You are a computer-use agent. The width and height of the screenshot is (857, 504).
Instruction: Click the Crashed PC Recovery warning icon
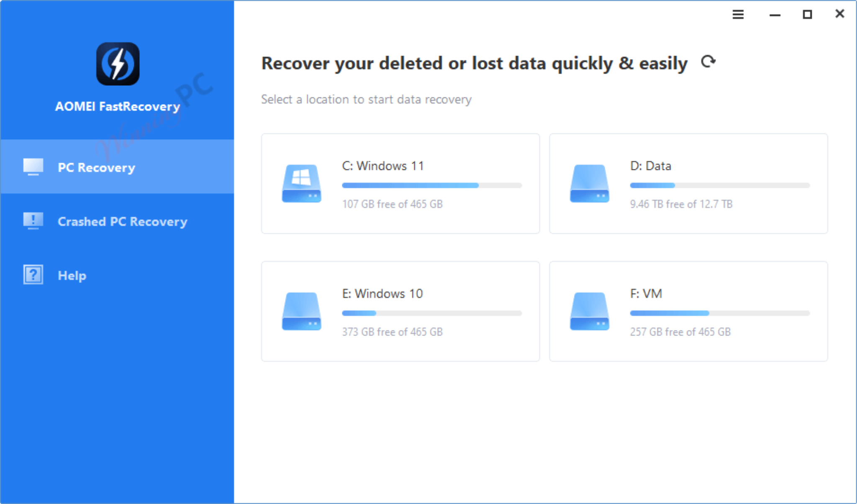point(33,221)
